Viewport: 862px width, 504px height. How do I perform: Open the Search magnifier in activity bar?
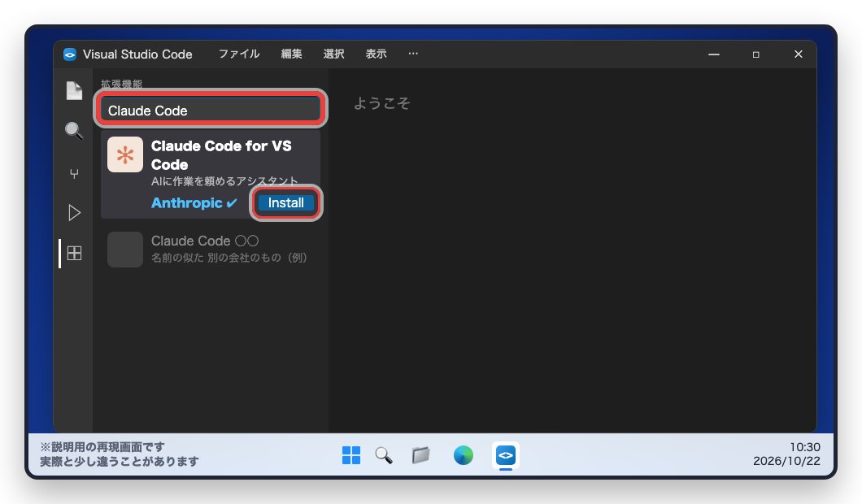coord(74,131)
